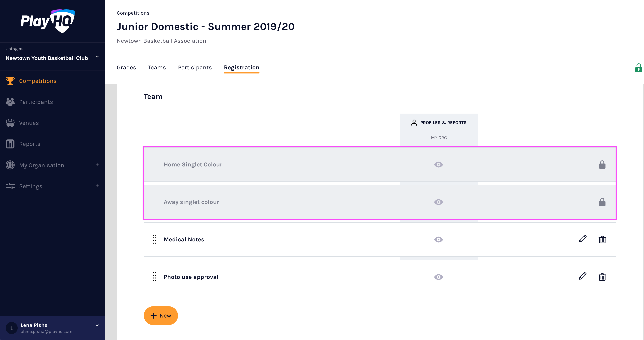Open the Lena Pisha account menu
This screenshot has height=340, width=644.
(x=97, y=325)
